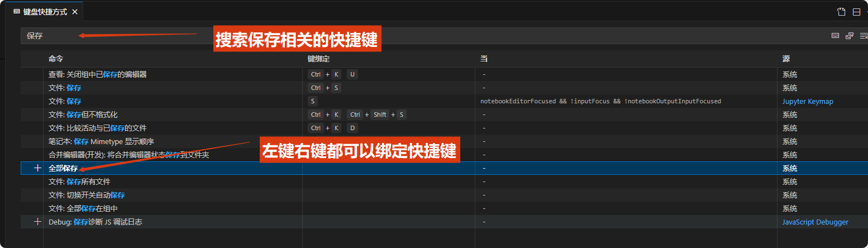This screenshot has height=248, width=868.
Task: Click the 命令 column header
Action: click(56, 59)
